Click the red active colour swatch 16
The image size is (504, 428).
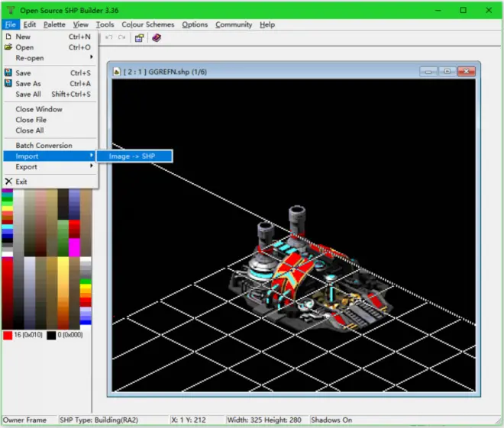pyautogui.click(x=8, y=335)
